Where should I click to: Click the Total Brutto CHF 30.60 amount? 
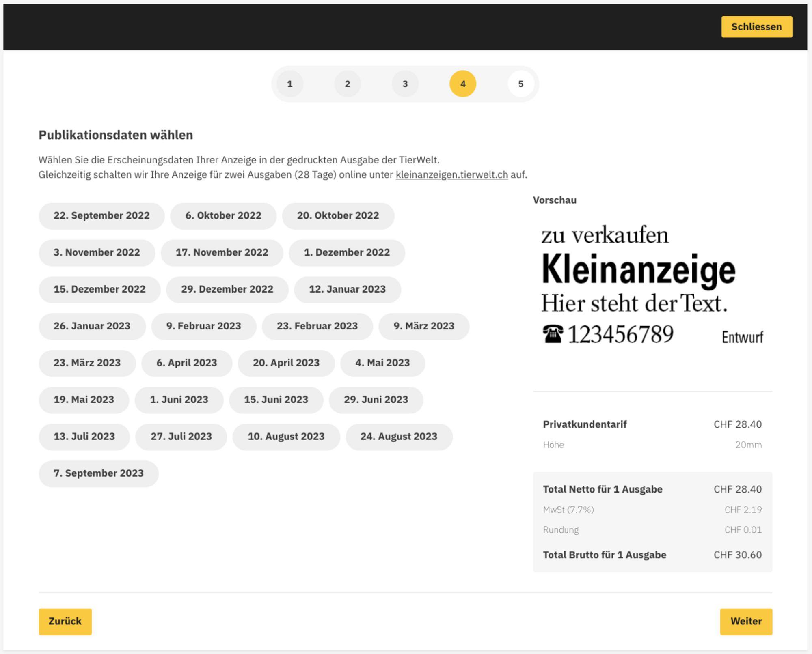(x=738, y=555)
